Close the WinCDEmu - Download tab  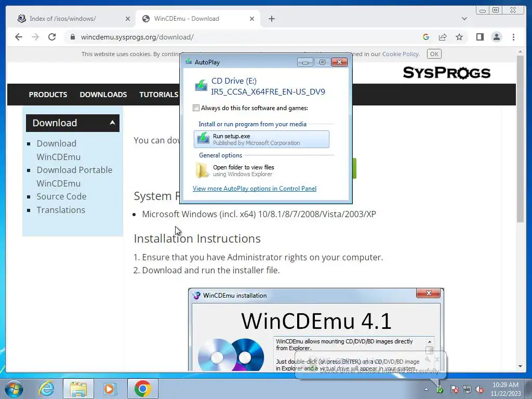(x=252, y=19)
